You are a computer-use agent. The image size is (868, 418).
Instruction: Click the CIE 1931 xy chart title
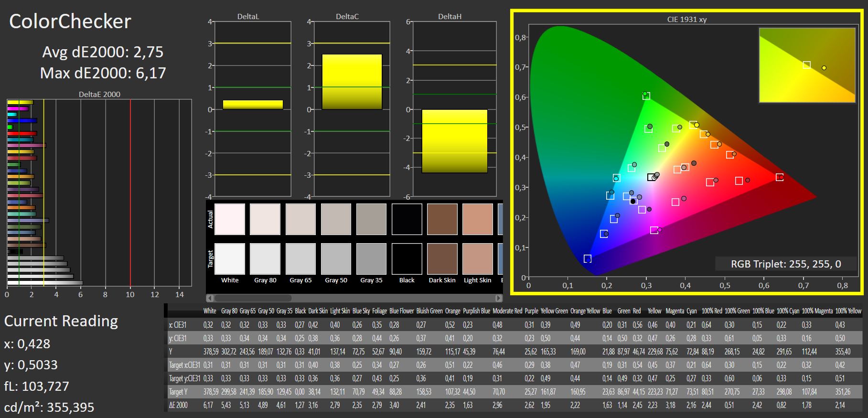pos(687,20)
